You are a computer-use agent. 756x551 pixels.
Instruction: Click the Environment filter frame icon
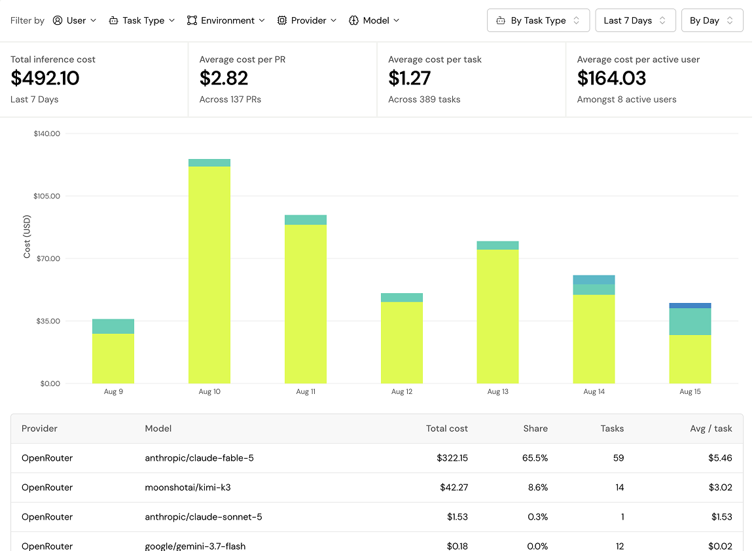tap(192, 20)
